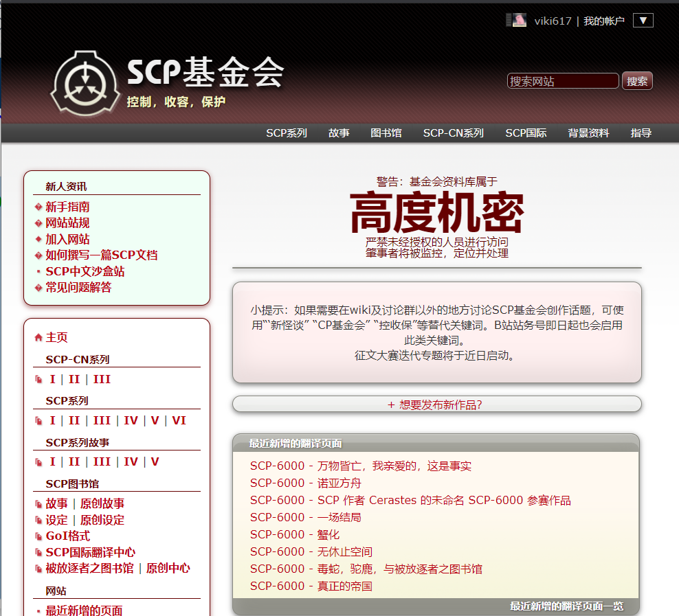Screen dimensions: 679x616
Task: Open SCP系列故事 series V link
Action: [x=155, y=461]
